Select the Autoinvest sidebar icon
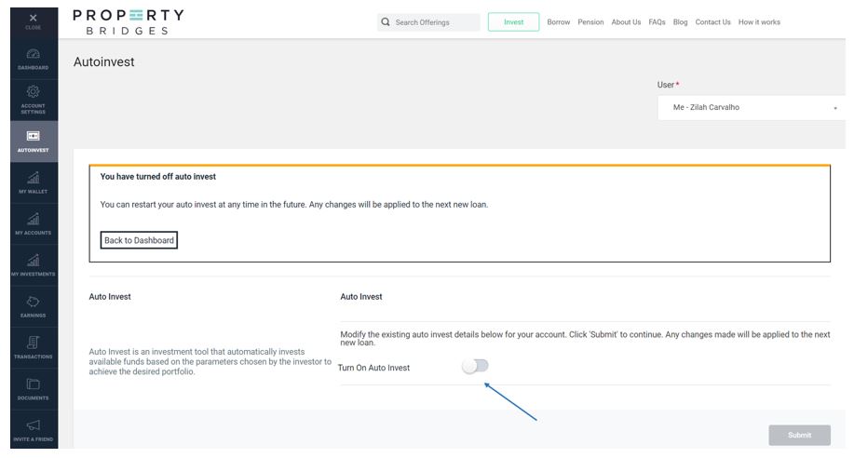The height and width of the screenshot is (458, 868). pos(33,138)
